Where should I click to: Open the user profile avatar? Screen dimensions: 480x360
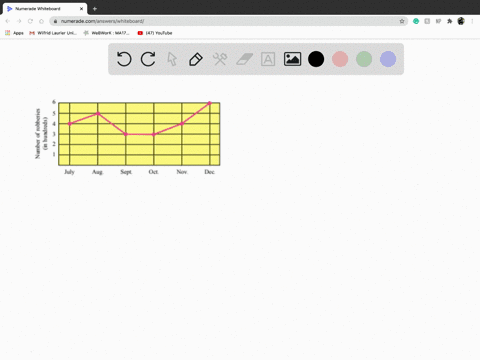(461, 21)
